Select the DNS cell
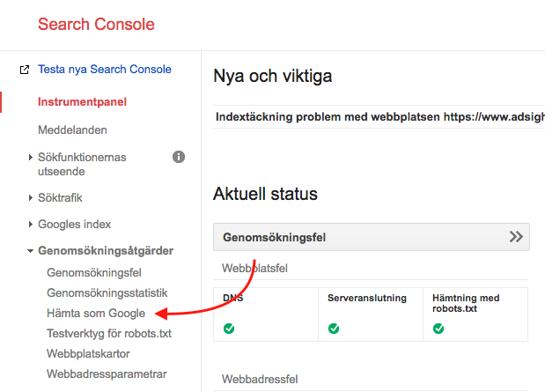The image size is (545, 392). 266,314
